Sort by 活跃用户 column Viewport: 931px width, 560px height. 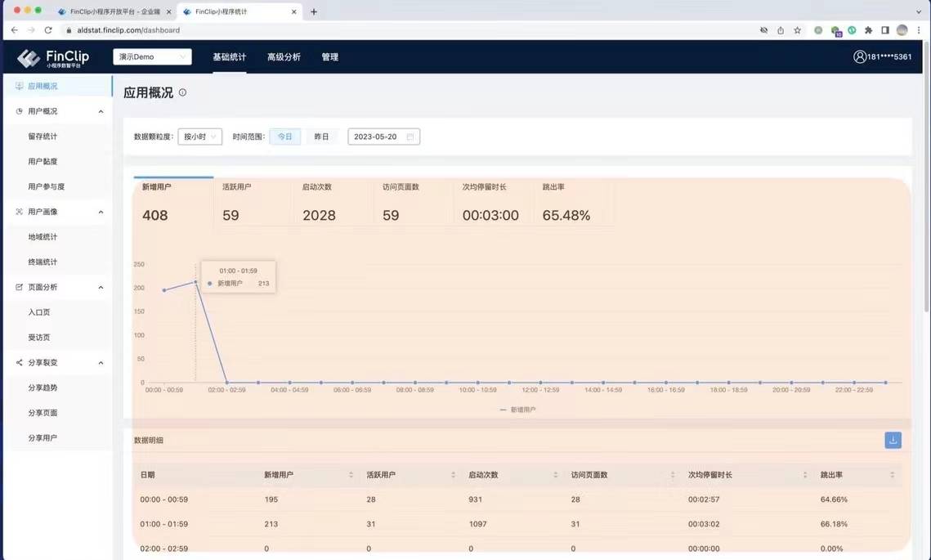click(453, 475)
